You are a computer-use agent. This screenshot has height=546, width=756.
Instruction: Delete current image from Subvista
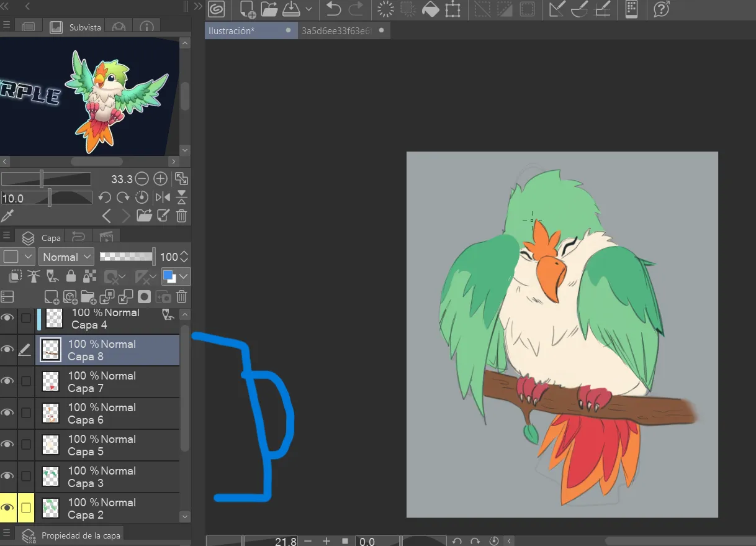pos(181,216)
